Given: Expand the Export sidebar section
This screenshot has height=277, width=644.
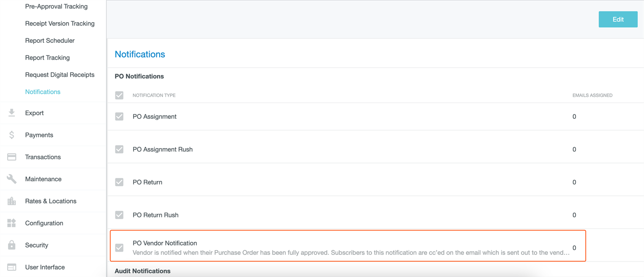Looking at the screenshot, I should click(x=53, y=113).
